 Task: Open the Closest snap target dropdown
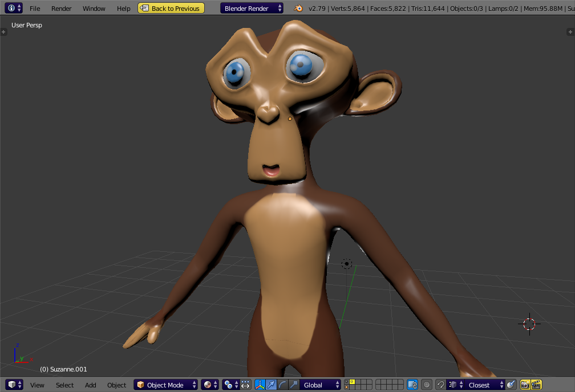point(485,385)
